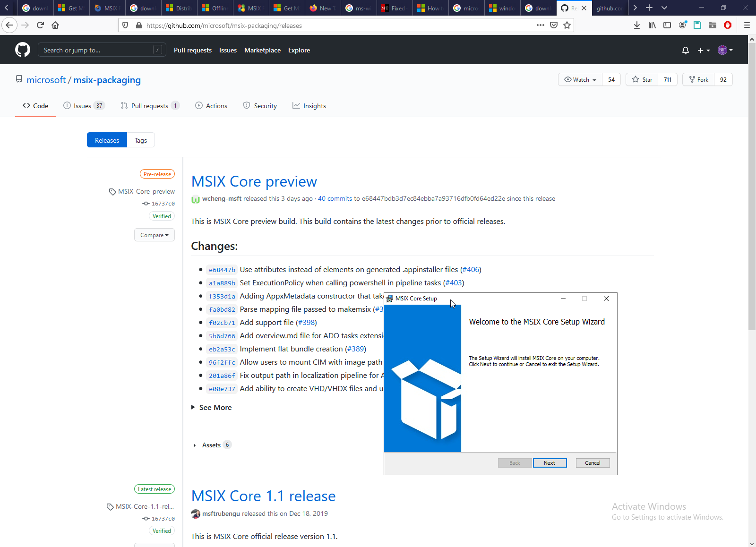Star the msix-packaging repository
The height and width of the screenshot is (547, 756).
tap(642, 79)
